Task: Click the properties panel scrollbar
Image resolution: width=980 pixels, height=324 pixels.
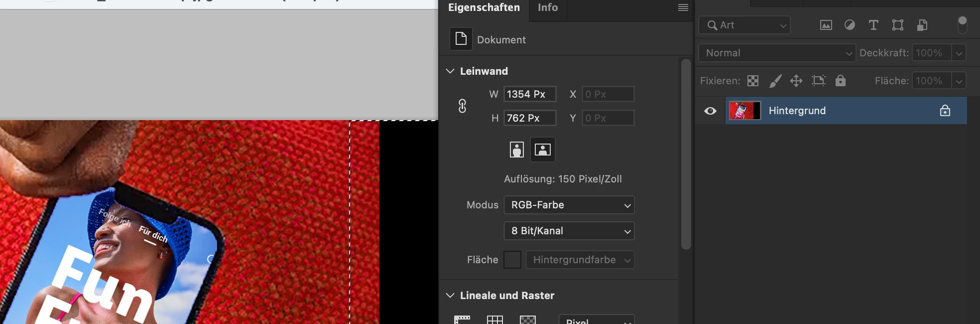Action: pos(686,154)
